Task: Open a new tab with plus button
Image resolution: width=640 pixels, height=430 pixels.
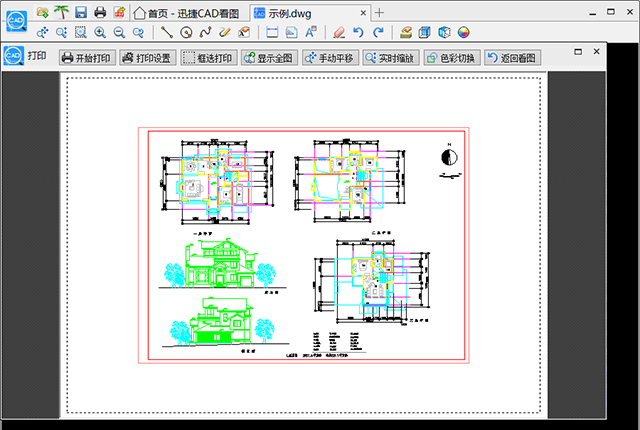Action: 379,12
